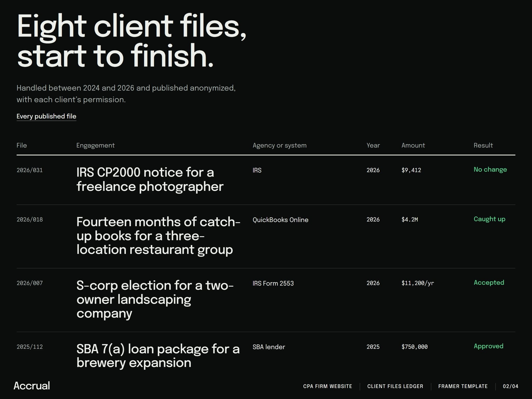The height and width of the screenshot is (399, 532).
Task: Click the CLIENT FILES LEDGER footer label
Action: [x=395, y=386]
